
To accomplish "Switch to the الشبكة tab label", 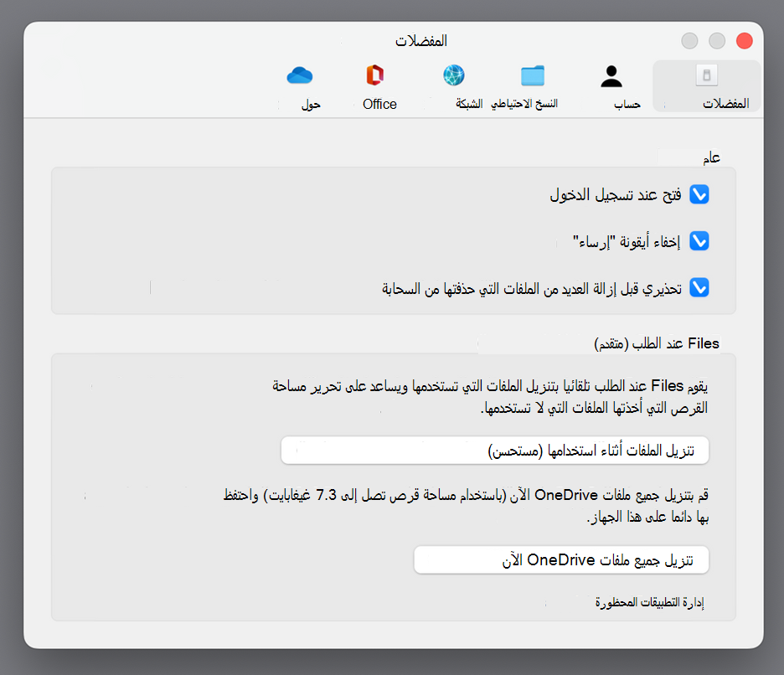I will (469, 104).
